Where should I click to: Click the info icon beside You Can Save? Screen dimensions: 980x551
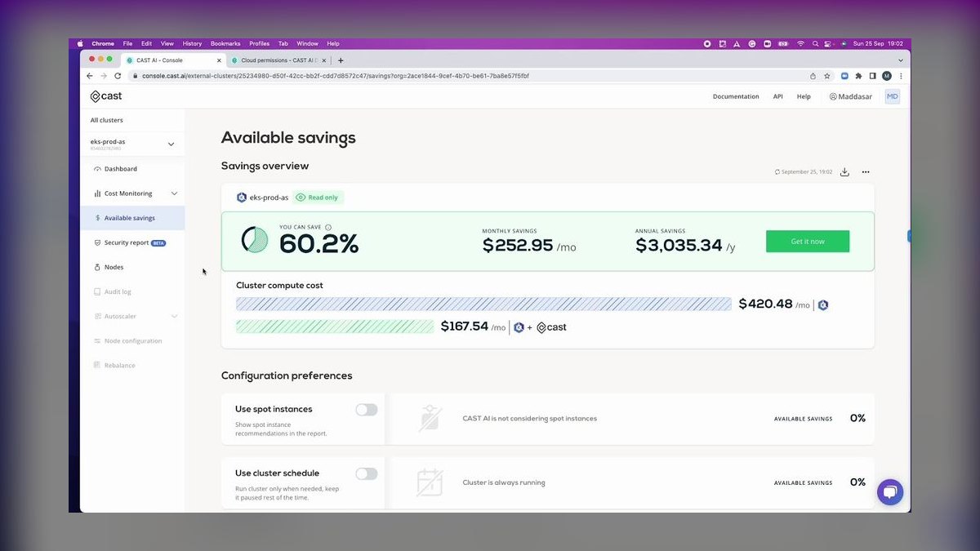(328, 227)
